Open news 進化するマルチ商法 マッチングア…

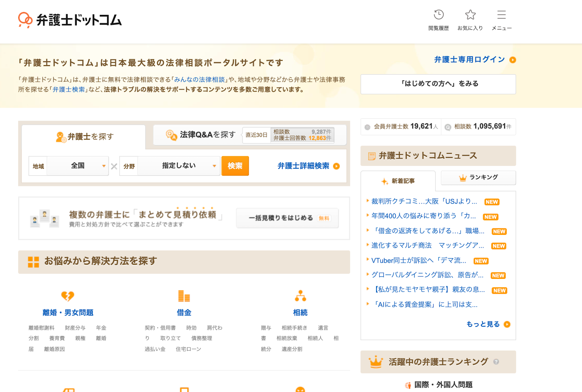pyautogui.click(x=428, y=245)
